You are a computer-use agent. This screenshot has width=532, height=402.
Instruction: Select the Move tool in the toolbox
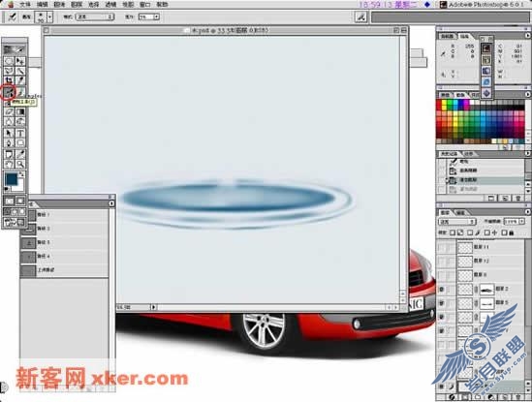(20, 61)
